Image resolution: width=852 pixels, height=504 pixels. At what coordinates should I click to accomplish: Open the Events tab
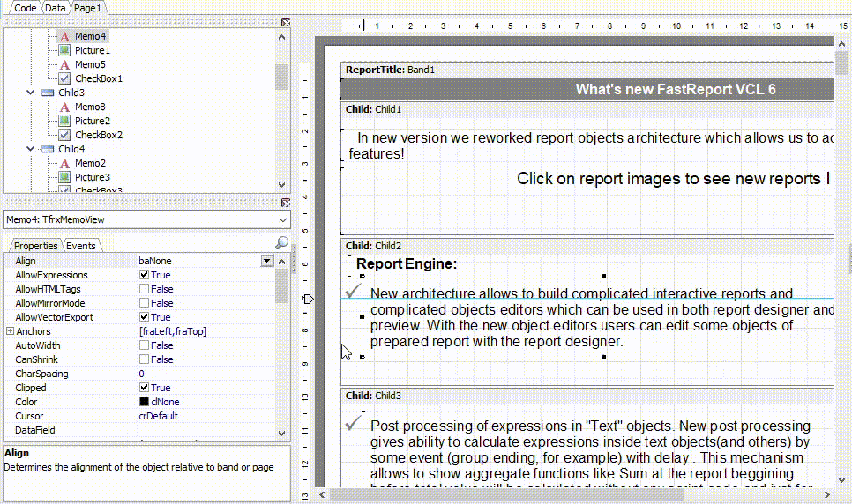(x=81, y=246)
